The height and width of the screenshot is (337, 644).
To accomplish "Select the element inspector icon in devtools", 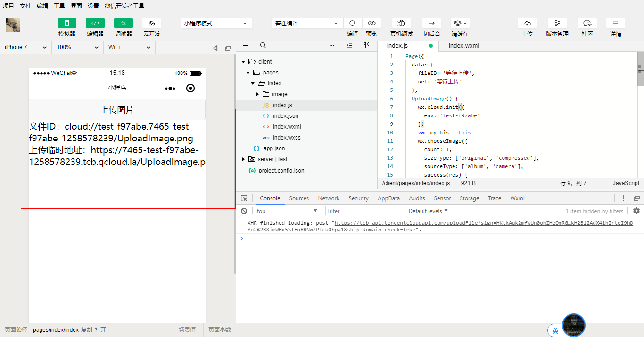I will click(x=244, y=198).
